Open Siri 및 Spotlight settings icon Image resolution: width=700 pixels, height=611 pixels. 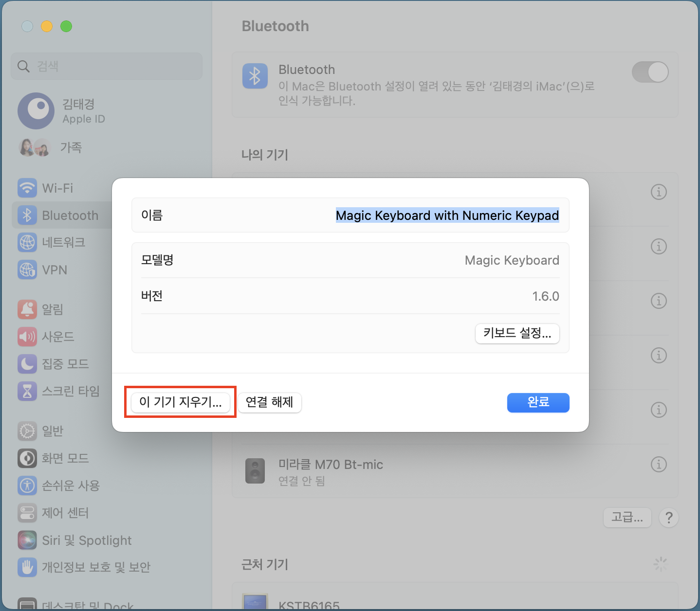(27, 540)
